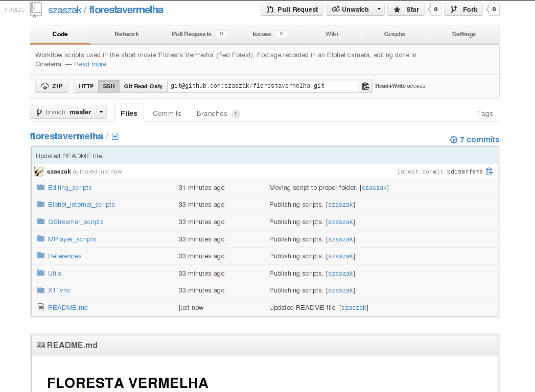Screen dimensions: 535x392
Task: Open the Network tab
Action: (x=127, y=34)
